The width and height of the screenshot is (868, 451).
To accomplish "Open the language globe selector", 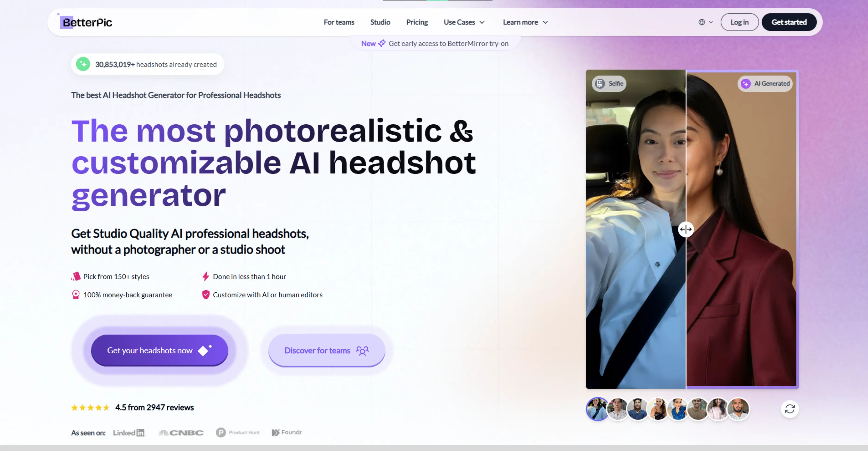I will 706,22.
